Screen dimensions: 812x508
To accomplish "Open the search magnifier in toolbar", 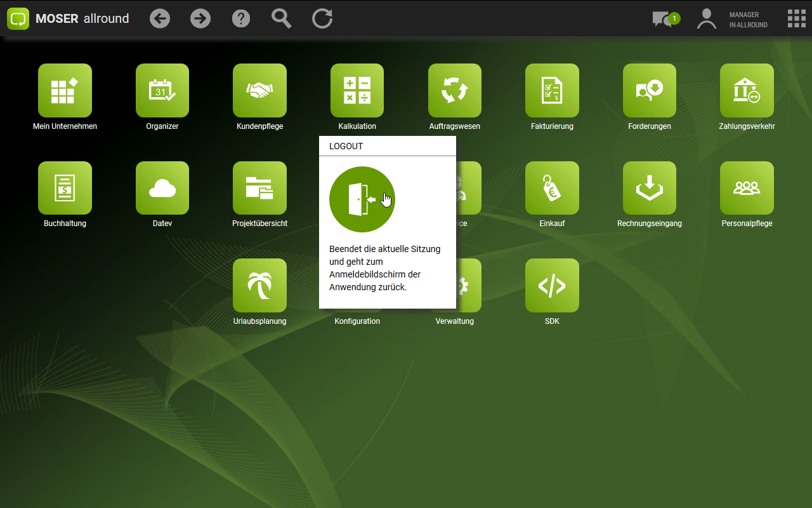I will click(x=282, y=19).
